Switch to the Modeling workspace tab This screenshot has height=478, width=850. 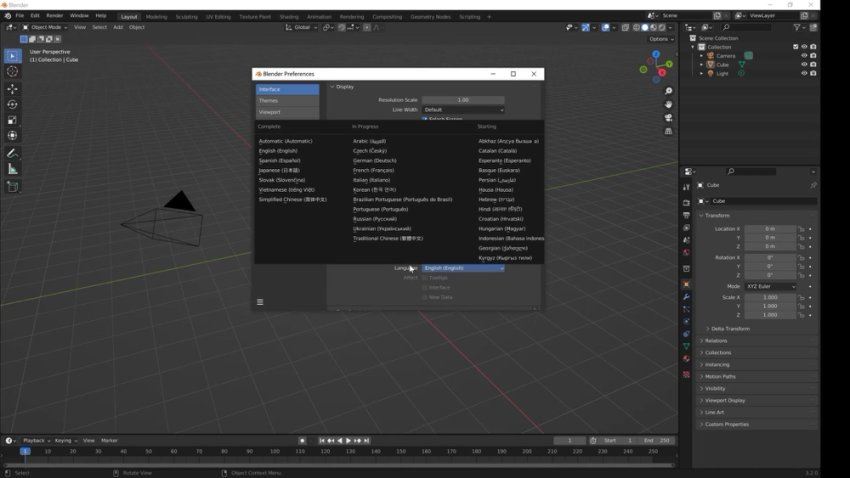pos(157,17)
